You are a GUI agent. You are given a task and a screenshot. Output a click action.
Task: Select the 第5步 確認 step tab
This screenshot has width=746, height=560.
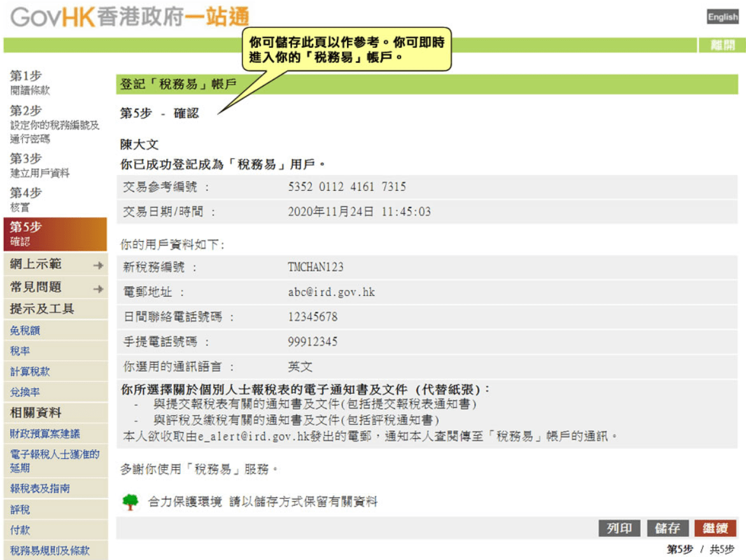point(55,234)
